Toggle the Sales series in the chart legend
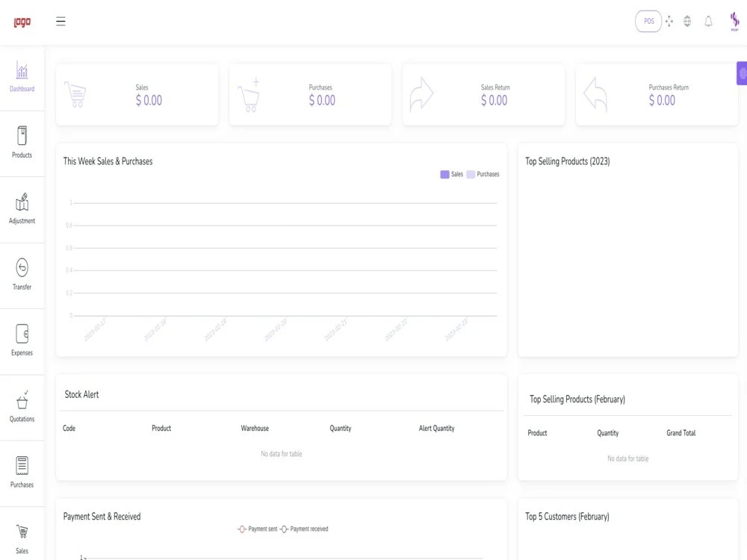747x560 pixels. pyautogui.click(x=449, y=174)
